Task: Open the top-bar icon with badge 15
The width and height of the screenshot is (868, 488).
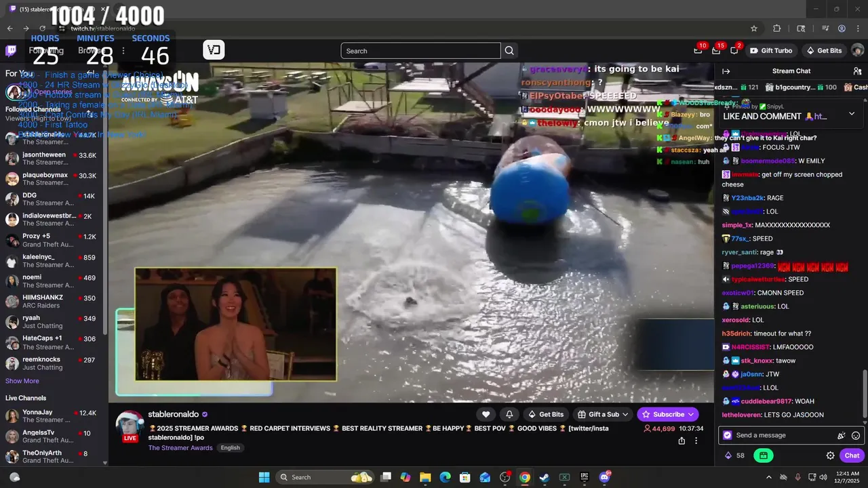Action: pyautogui.click(x=716, y=50)
